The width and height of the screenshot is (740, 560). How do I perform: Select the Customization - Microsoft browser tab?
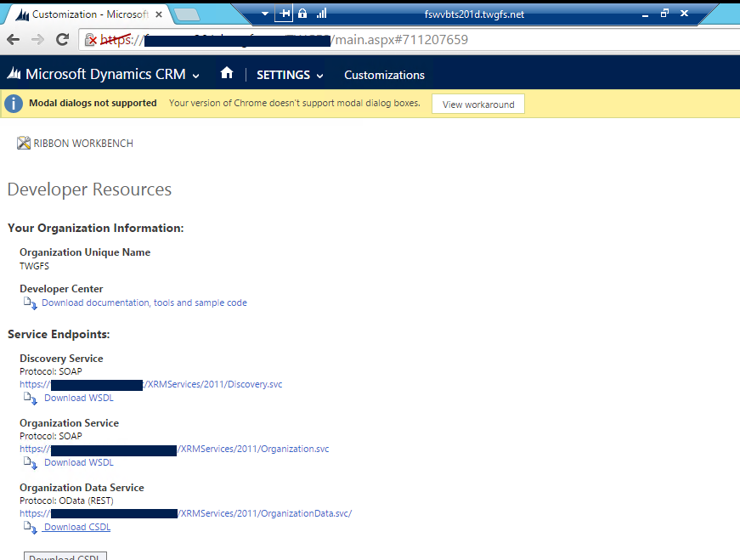point(90,14)
